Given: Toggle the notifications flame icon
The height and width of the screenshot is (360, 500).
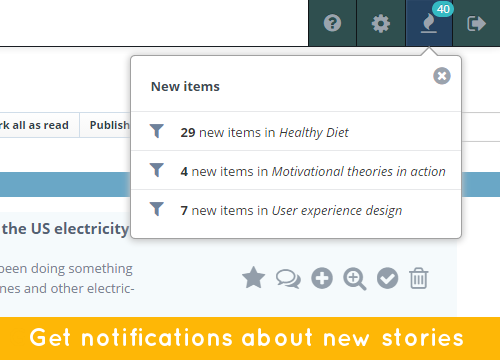Looking at the screenshot, I should [429, 23].
